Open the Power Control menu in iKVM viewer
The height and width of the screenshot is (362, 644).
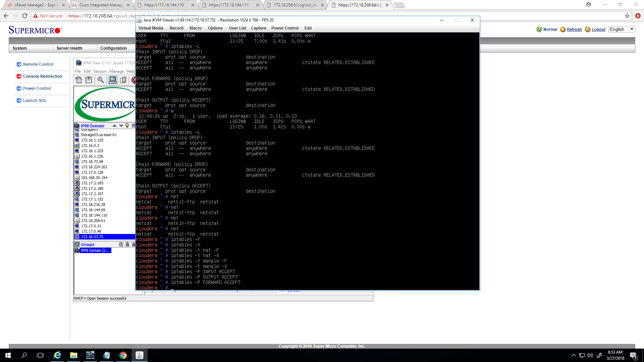pyautogui.click(x=285, y=28)
